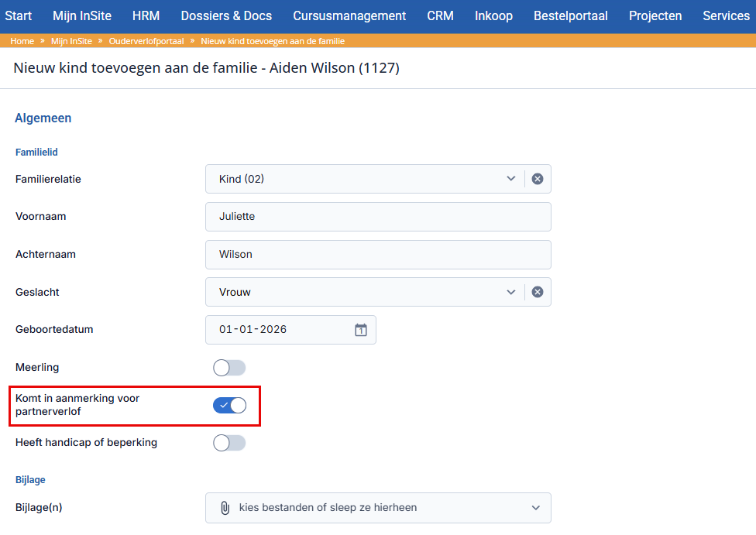Open the Bestelportaal menu item
Image resolution: width=756 pixels, height=535 pixels.
click(x=570, y=16)
